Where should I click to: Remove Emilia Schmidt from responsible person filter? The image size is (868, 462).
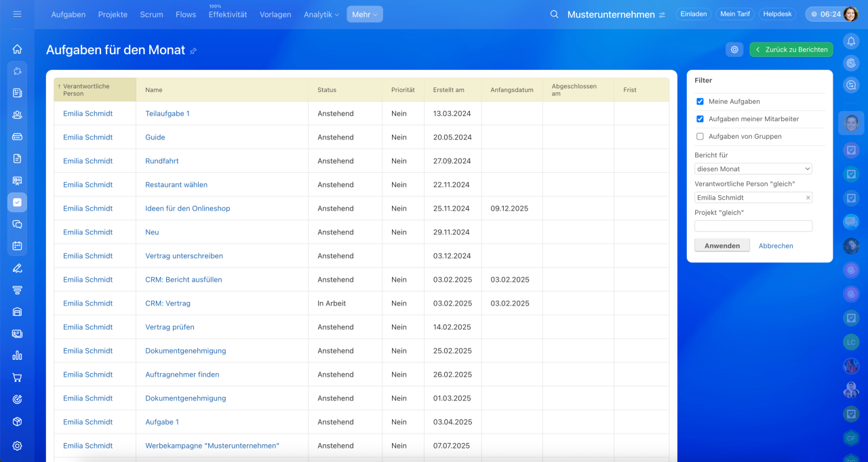point(808,198)
